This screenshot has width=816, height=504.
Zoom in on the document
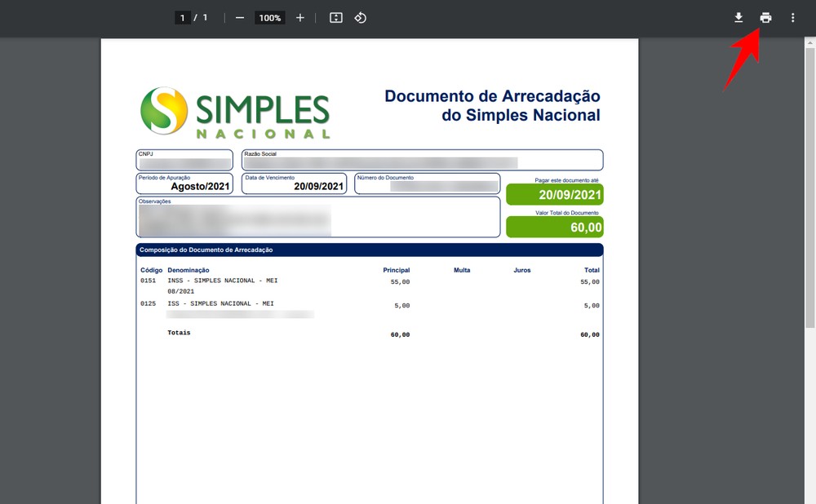(299, 16)
